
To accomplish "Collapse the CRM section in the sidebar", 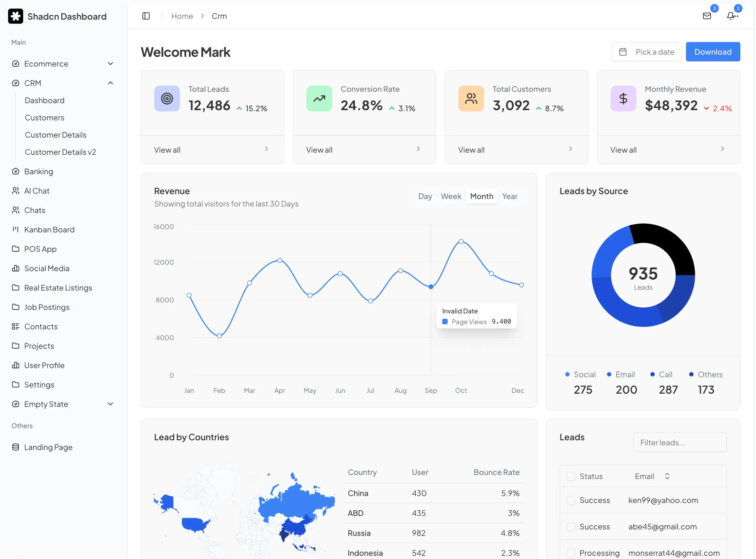I will coord(110,83).
